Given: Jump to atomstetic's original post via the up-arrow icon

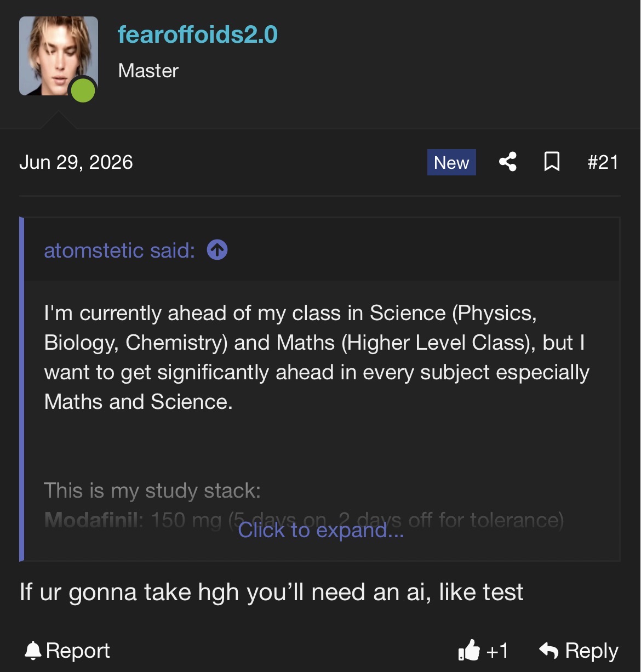Looking at the screenshot, I should (x=217, y=250).
